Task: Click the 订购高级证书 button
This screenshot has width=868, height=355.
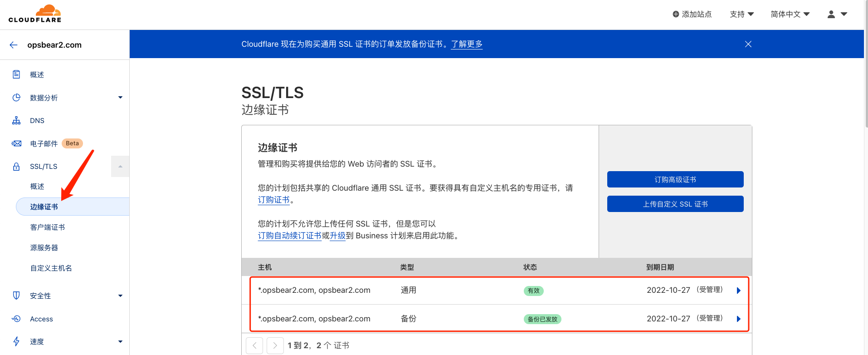Action: pyautogui.click(x=675, y=179)
